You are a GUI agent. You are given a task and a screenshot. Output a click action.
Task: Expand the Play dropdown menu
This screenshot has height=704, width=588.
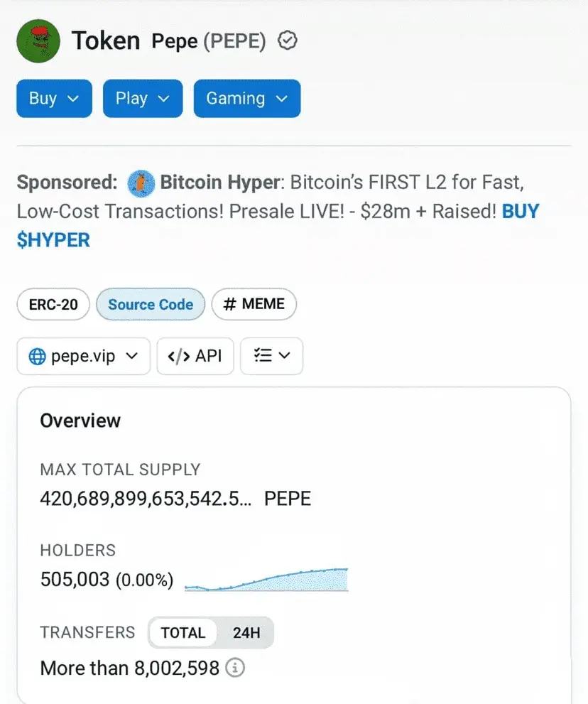click(143, 98)
